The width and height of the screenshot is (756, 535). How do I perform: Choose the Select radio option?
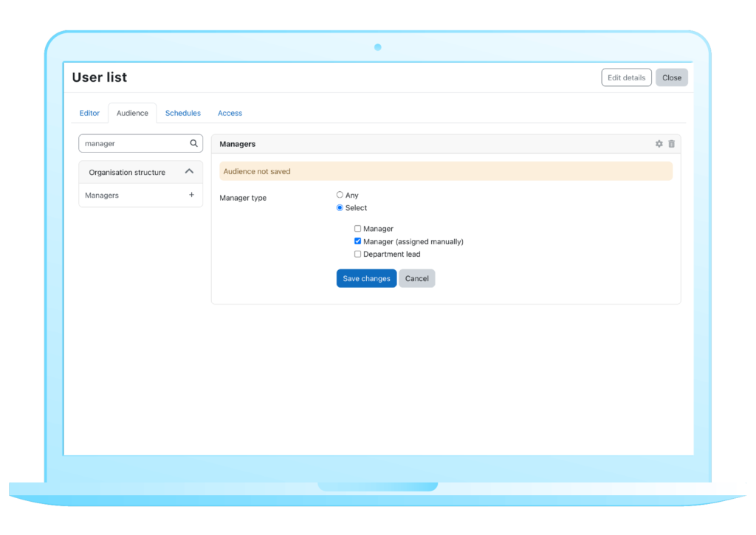tap(340, 207)
